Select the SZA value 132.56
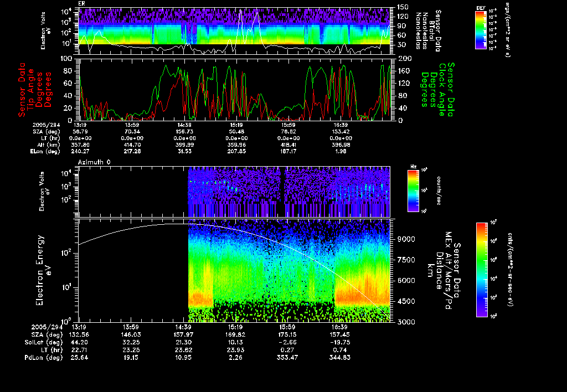Image resolution: width=567 pixels, height=392 pixels. pos(79,334)
